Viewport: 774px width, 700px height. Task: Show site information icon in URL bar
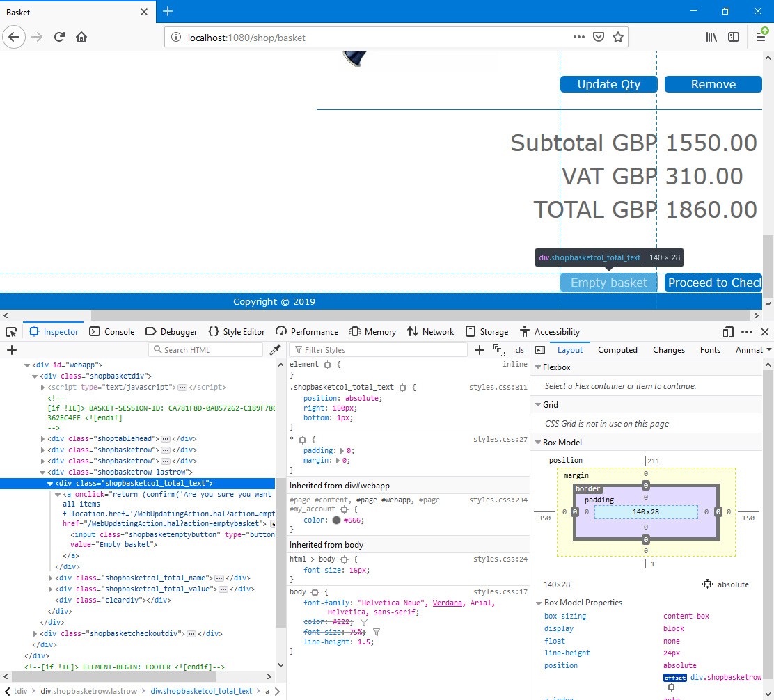175,38
